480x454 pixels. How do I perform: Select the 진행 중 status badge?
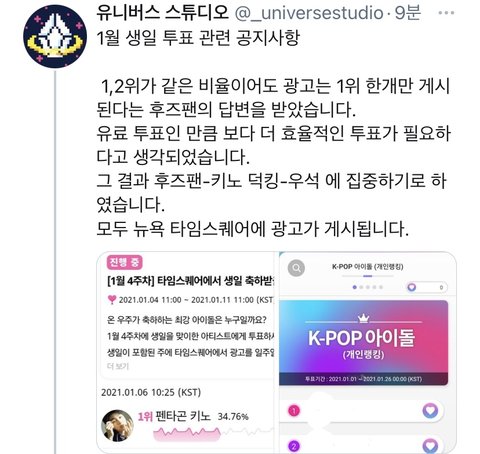(x=125, y=262)
